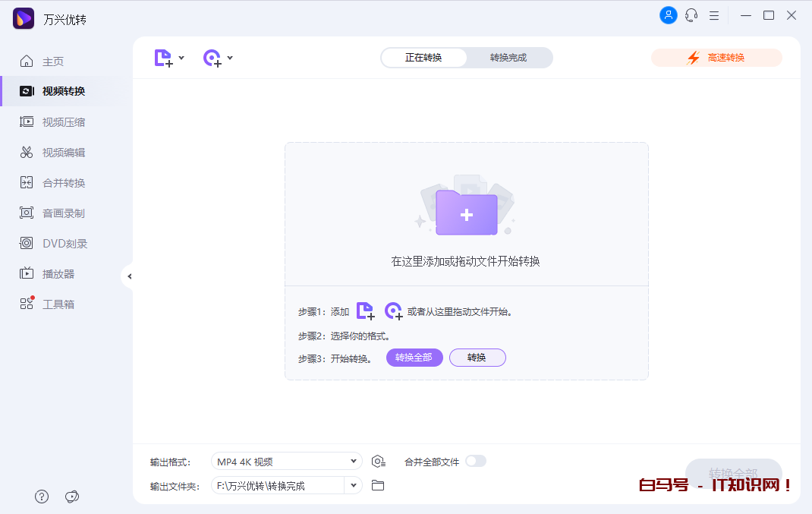Click the user account avatar icon
Image resolution: width=812 pixels, height=514 pixels.
[x=668, y=15]
